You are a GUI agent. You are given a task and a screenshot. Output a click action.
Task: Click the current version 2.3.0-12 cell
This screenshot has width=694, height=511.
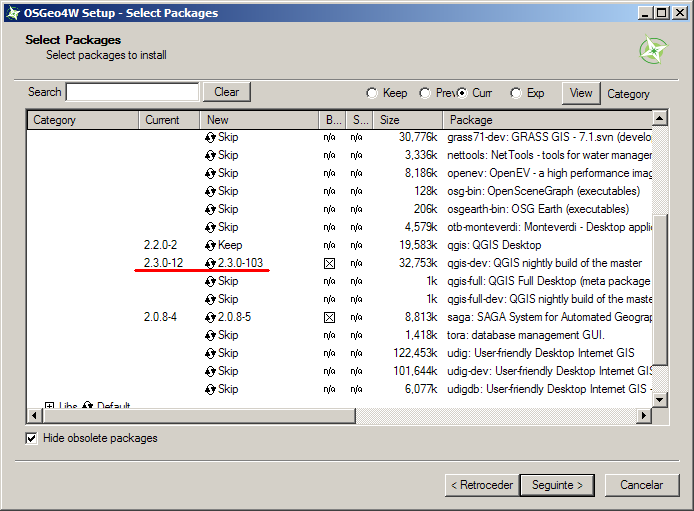click(x=163, y=263)
